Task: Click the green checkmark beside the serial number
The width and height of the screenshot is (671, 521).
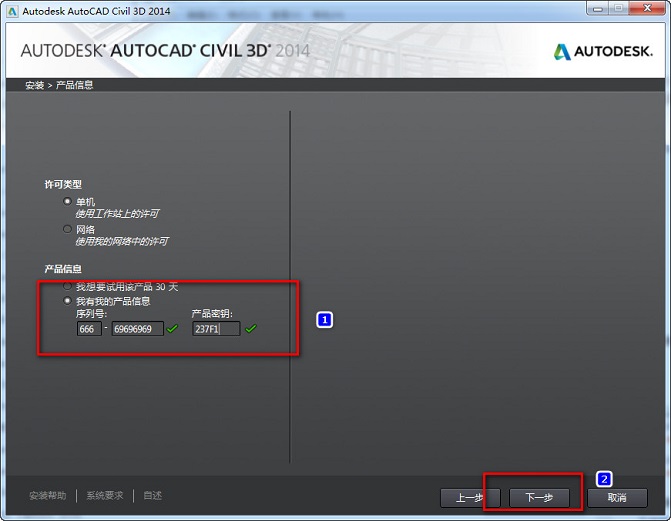Action: [x=172, y=329]
